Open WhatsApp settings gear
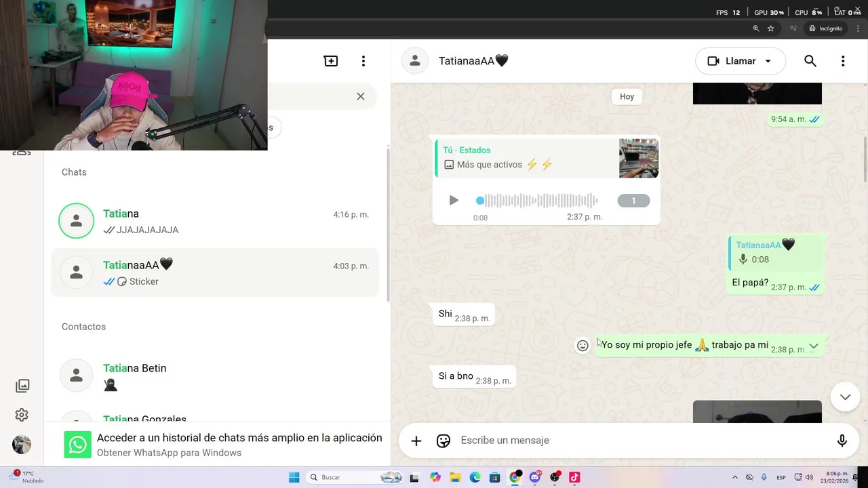The width and height of the screenshot is (868, 488). click(22, 415)
